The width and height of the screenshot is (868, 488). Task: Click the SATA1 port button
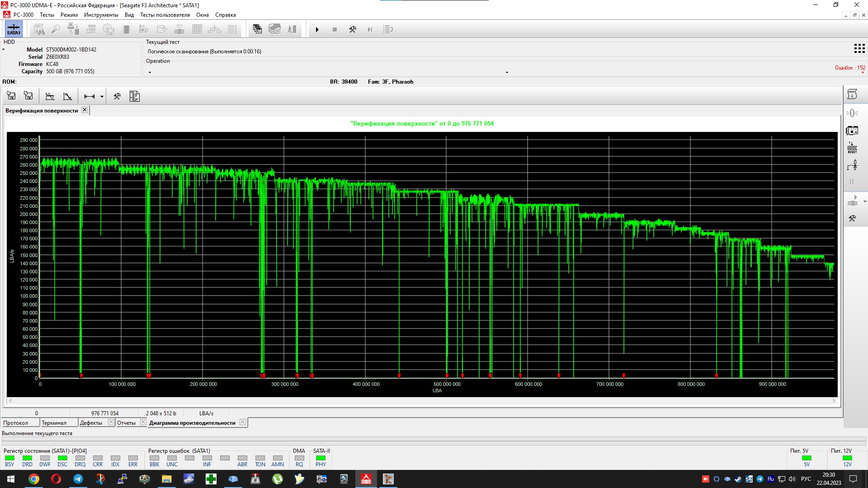[x=14, y=29]
